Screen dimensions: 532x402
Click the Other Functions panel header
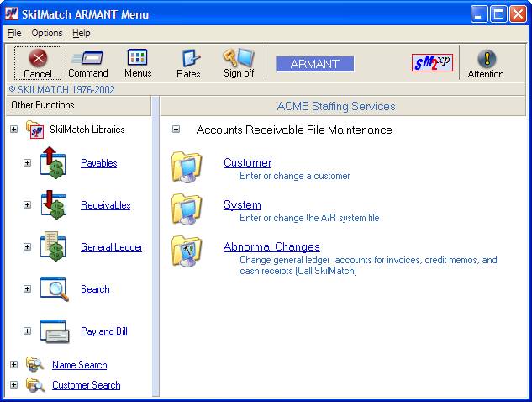(78, 106)
